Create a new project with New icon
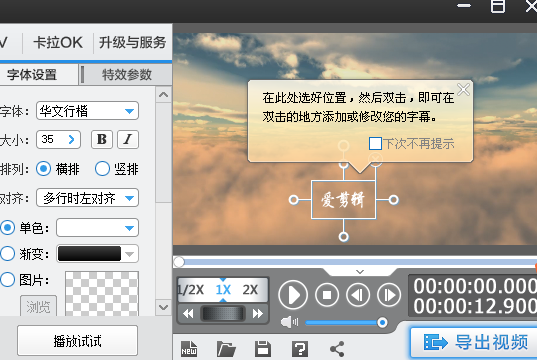The image size is (537, 360). [189, 349]
